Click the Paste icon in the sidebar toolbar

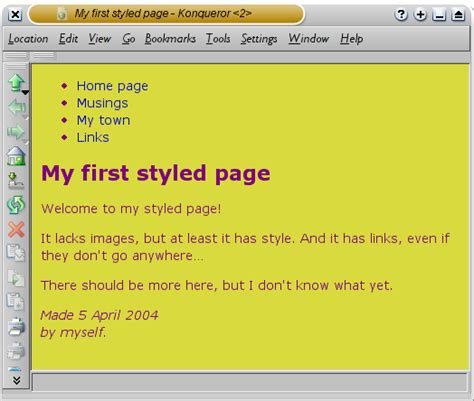[x=16, y=302]
